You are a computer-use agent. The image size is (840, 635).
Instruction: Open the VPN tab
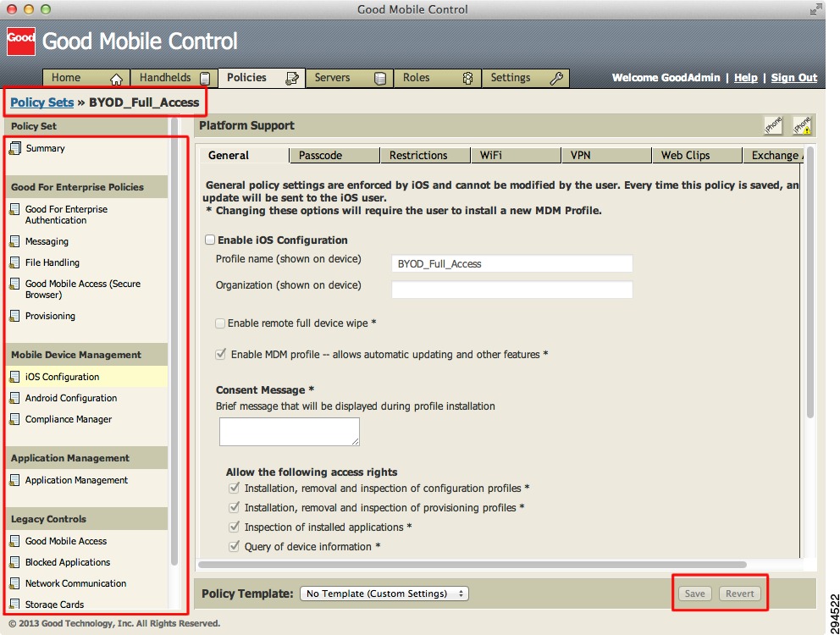pyautogui.click(x=606, y=156)
